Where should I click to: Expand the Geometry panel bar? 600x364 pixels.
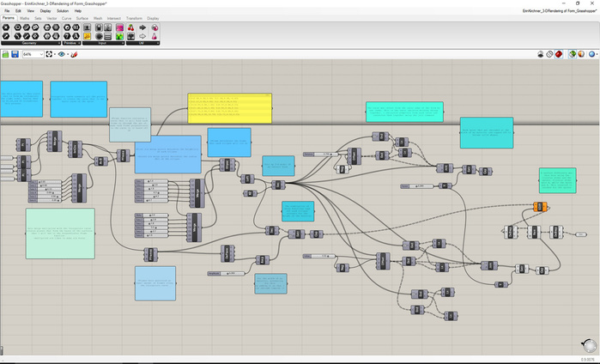[31, 43]
